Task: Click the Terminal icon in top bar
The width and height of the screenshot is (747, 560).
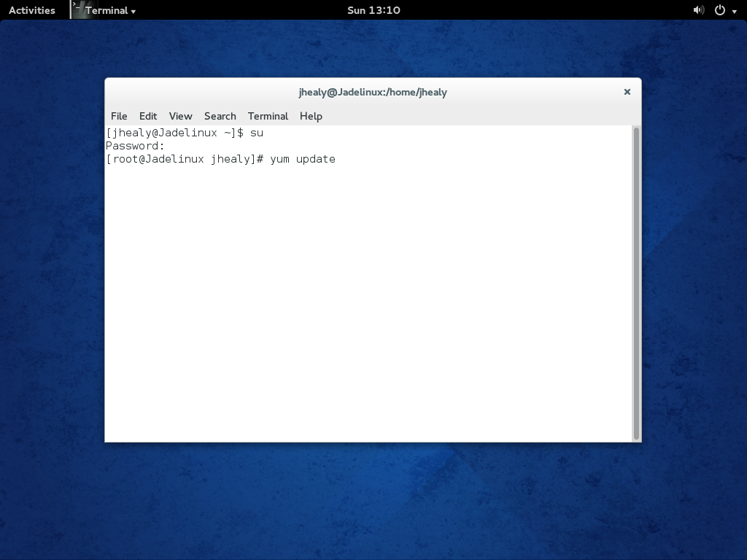Action: [78, 9]
